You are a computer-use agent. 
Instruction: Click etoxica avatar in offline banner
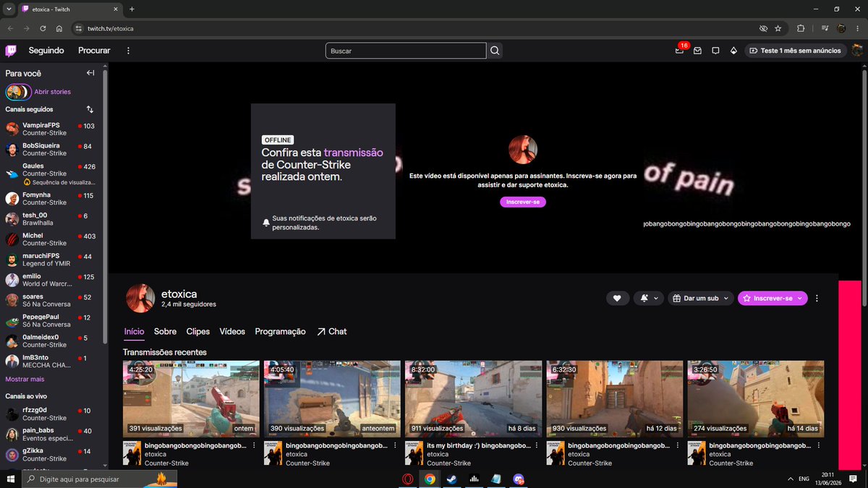[522, 149]
